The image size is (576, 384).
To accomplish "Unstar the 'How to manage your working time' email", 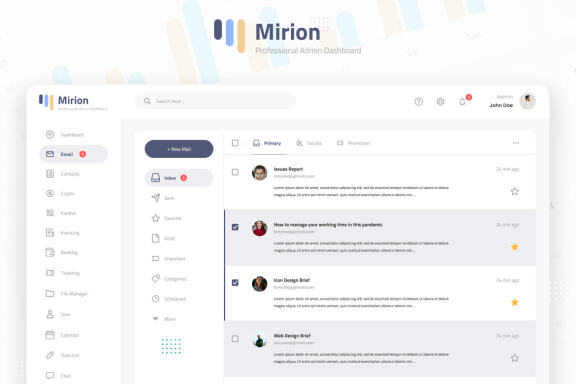I will pos(515,247).
